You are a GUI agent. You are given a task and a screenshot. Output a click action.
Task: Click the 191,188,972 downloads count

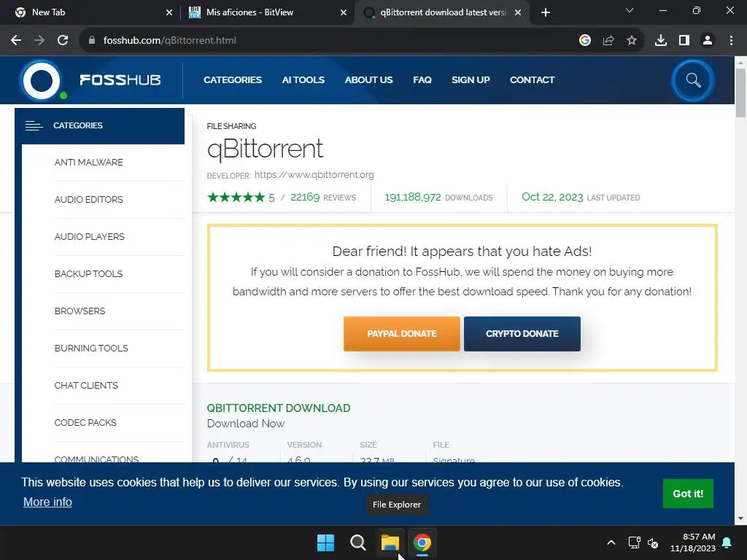413,197
